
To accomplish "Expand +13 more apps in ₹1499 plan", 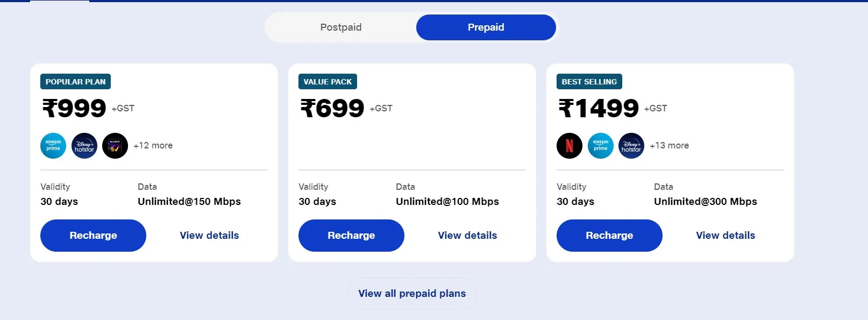I will [x=670, y=146].
